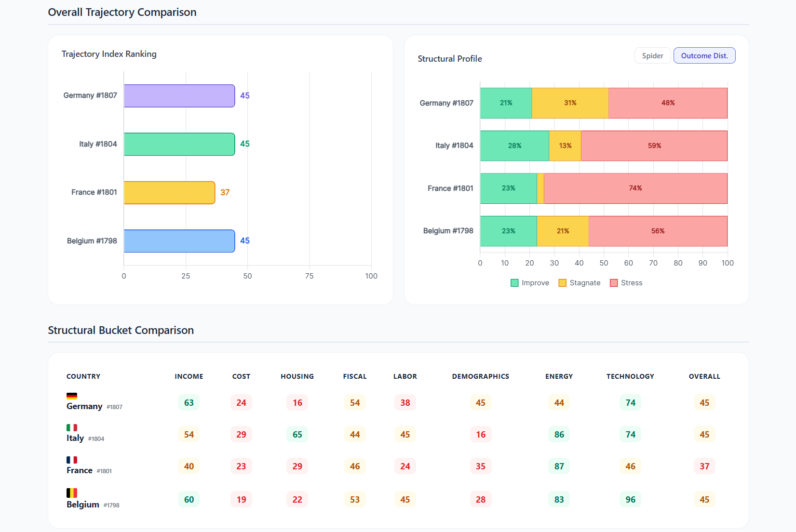Click Belgium's blue trajectory index bar
Viewport: 796px width, 532px height.
179,241
